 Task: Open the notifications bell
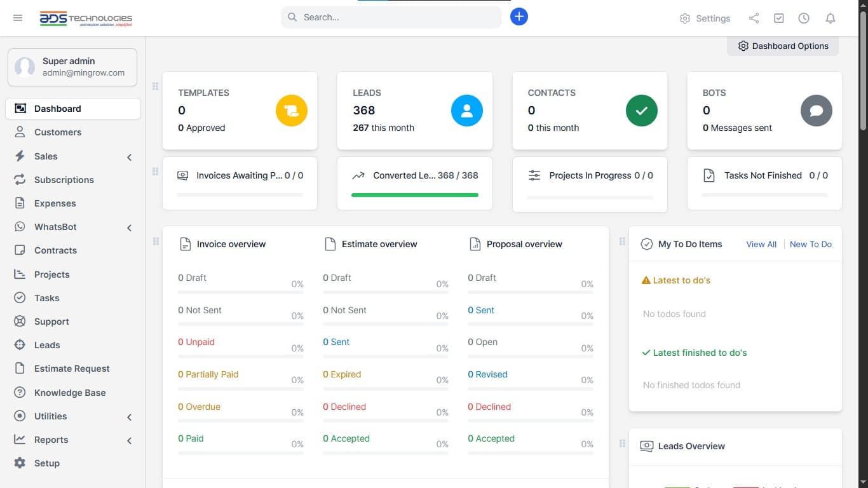click(830, 18)
